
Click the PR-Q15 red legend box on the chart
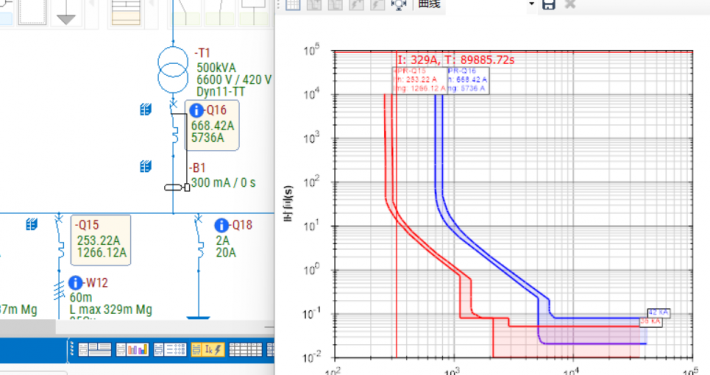point(420,81)
